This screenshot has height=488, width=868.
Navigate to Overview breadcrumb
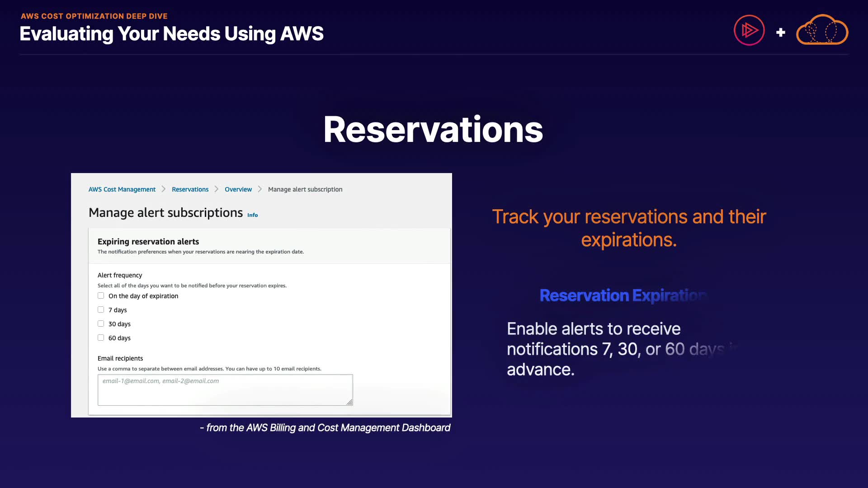pos(238,189)
